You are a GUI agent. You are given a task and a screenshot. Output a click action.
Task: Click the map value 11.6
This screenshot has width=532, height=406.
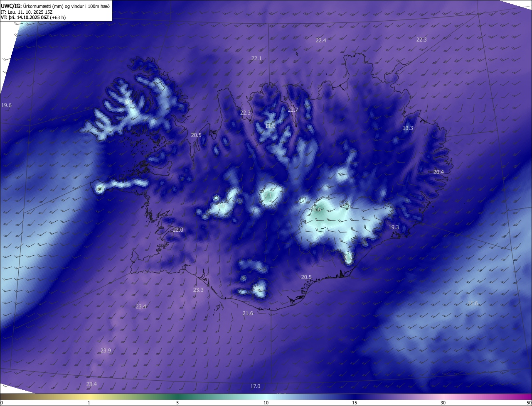[473, 304]
